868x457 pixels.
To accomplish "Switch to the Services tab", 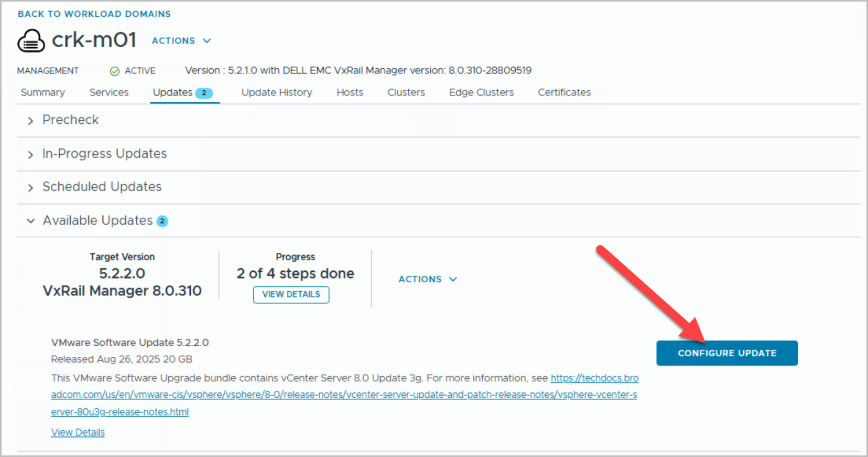I will [x=109, y=92].
